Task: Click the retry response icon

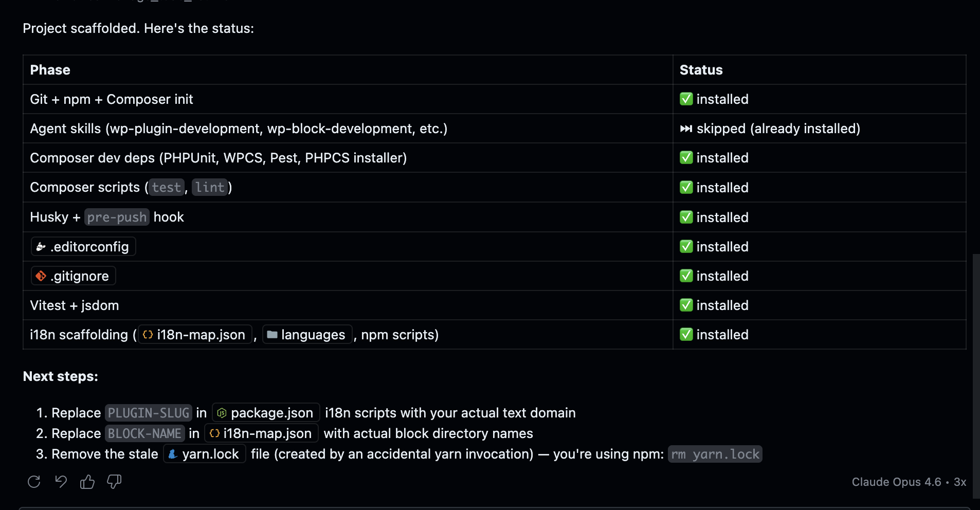Action: [x=34, y=482]
